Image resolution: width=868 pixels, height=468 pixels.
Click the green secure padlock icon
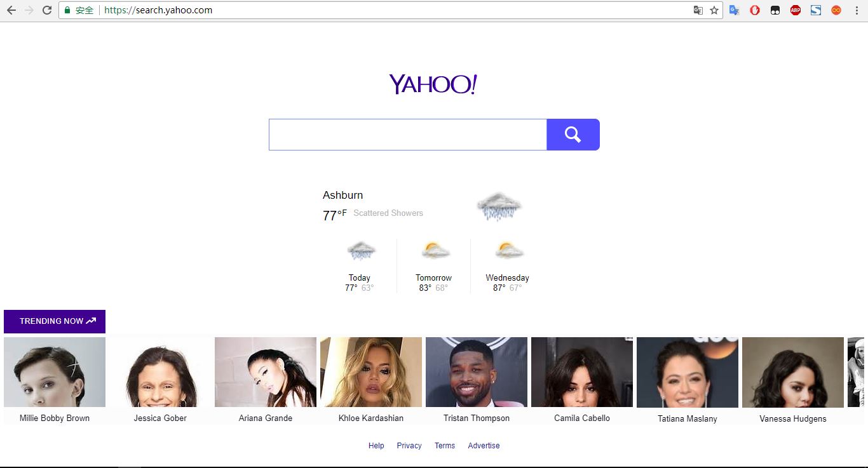(67, 10)
